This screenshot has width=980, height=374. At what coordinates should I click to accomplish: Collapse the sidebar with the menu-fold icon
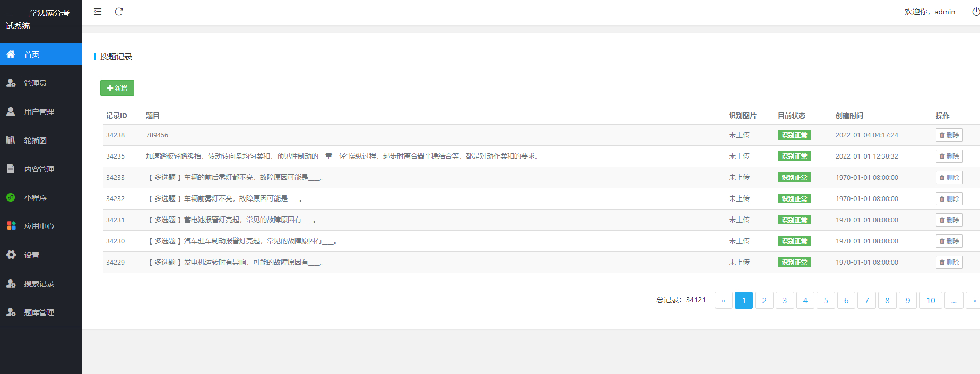tap(98, 12)
